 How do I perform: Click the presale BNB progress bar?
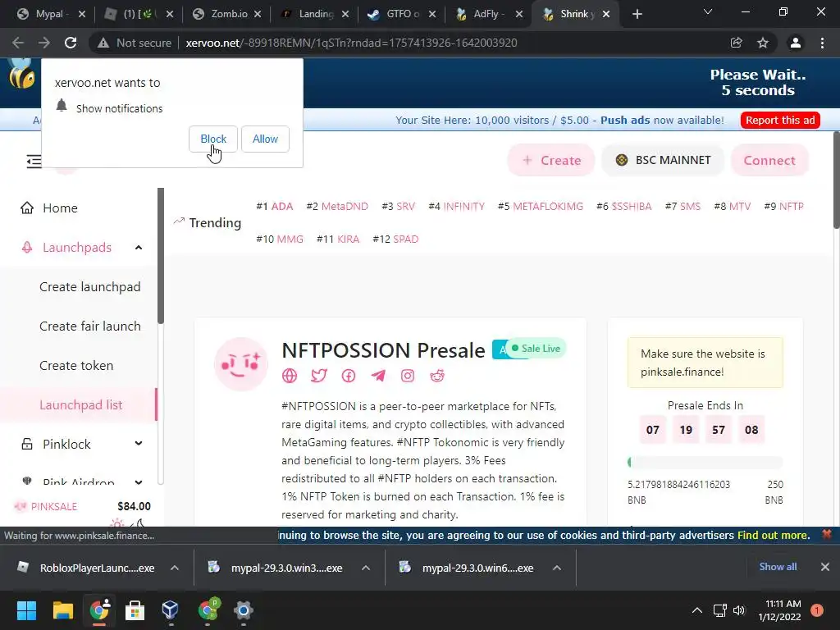coord(705,462)
